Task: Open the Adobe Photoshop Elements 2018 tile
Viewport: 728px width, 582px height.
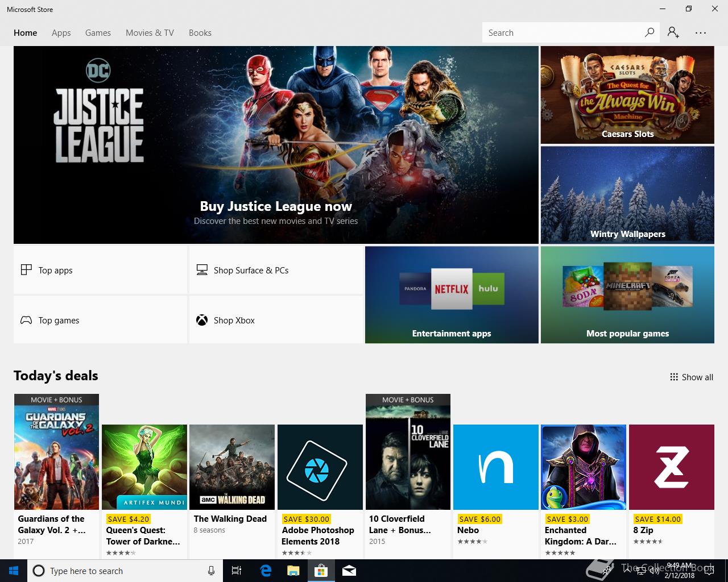Action: tap(320, 491)
